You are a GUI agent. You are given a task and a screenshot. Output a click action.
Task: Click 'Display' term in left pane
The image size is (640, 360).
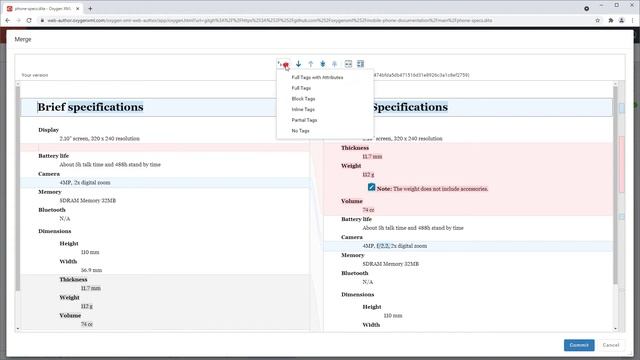point(49,130)
